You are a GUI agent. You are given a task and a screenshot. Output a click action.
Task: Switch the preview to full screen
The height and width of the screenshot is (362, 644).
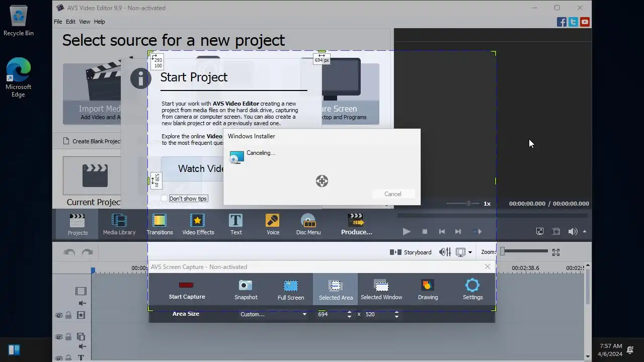[539, 231]
